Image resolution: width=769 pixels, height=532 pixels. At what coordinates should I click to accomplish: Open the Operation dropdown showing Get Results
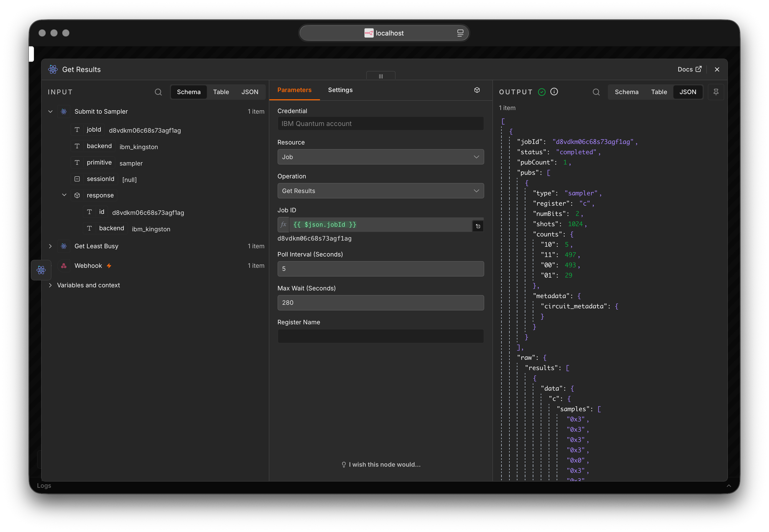pos(381,191)
